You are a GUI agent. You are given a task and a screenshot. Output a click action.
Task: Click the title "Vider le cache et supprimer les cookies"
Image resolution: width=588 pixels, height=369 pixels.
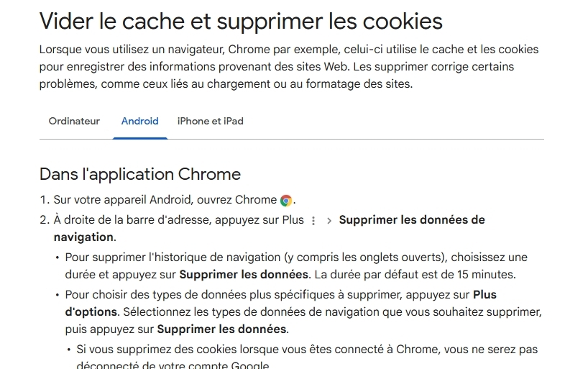pos(241,21)
